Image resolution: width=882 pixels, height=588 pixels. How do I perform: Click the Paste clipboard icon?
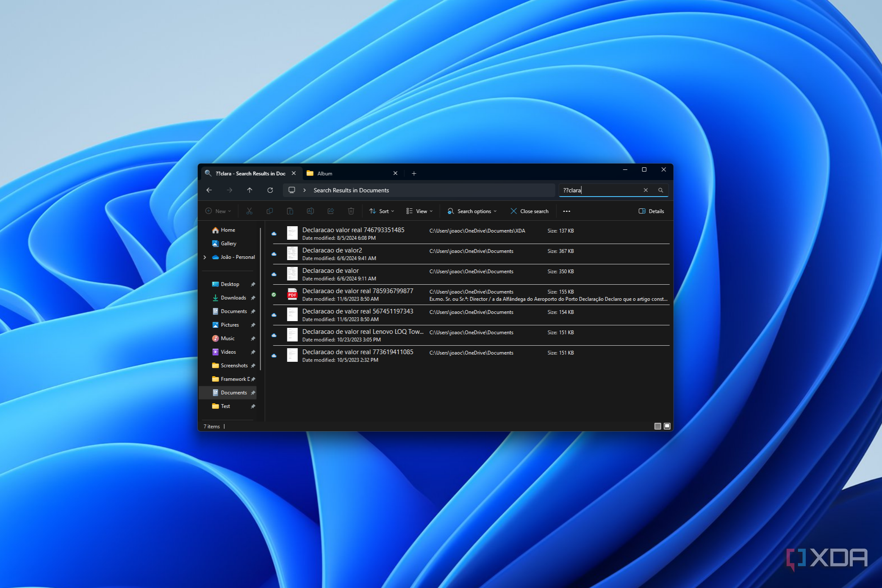pos(290,211)
